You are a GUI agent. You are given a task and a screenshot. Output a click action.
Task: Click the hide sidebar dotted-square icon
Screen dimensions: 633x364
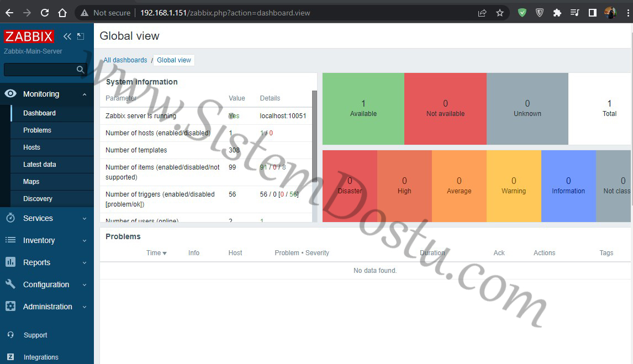pos(80,36)
